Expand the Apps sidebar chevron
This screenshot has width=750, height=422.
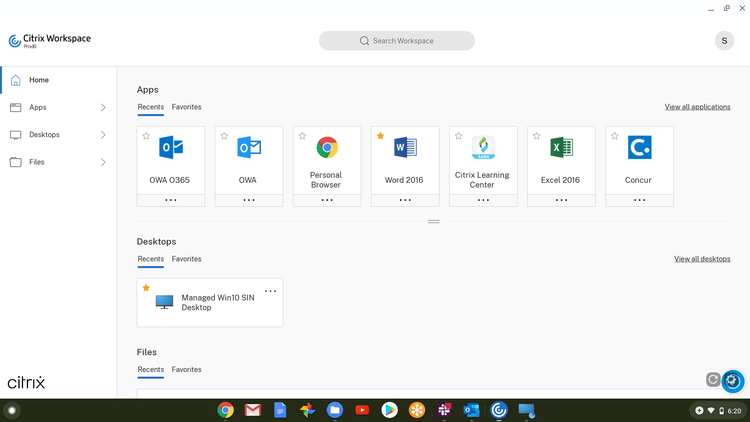pos(103,107)
